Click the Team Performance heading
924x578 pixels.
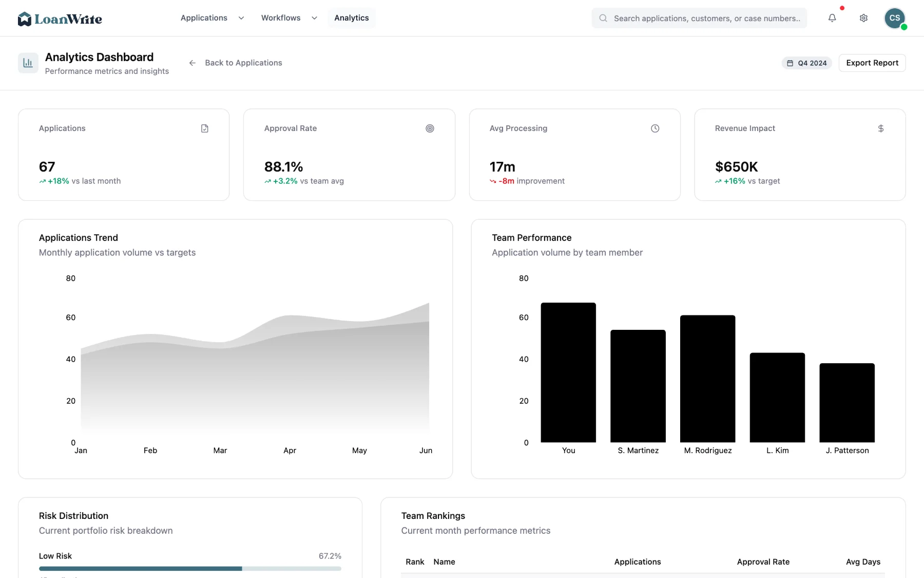coord(532,238)
